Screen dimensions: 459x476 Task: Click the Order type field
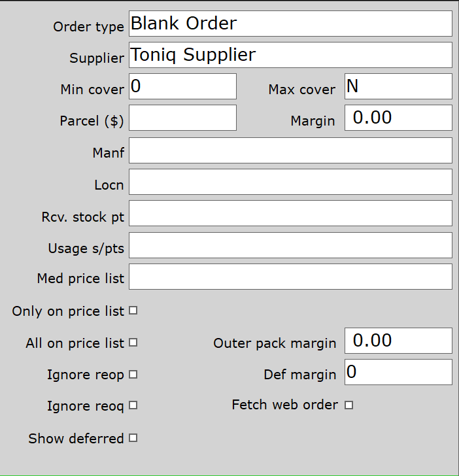(290, 24)
